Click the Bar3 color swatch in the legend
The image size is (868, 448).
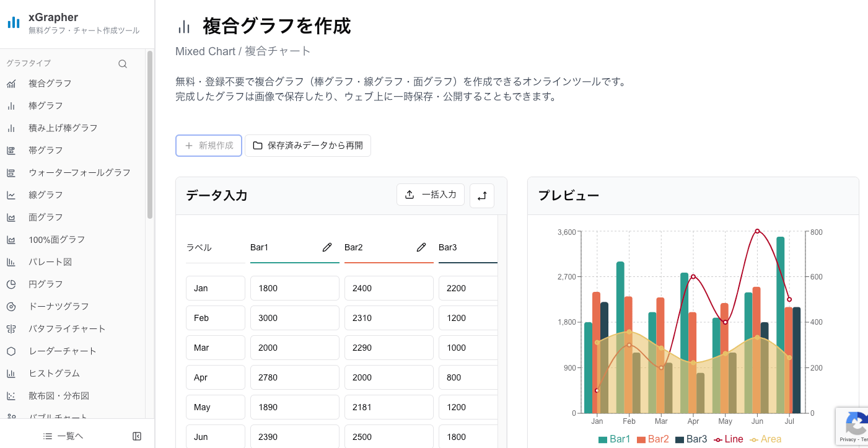(x=680, y=439)
